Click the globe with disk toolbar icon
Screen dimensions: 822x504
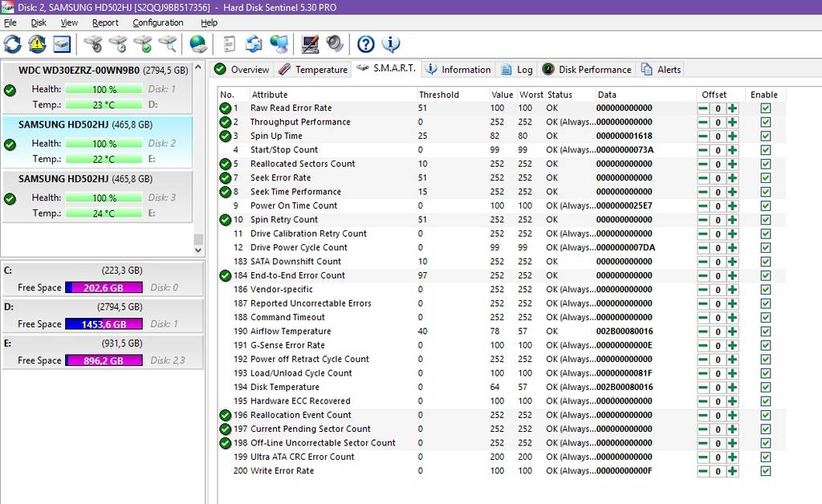(x=198, y=44)
